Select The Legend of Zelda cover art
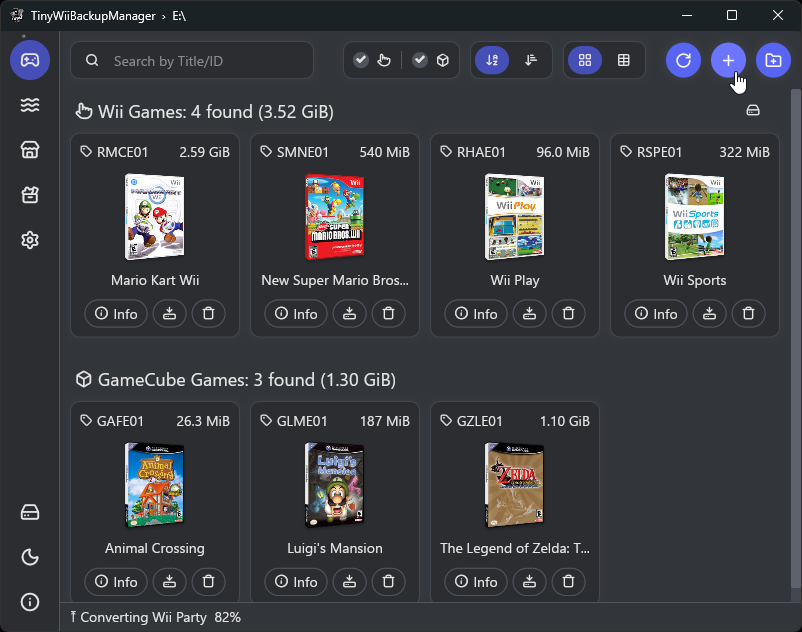The height and width of the screenshot is (632, 802). [514, 485]
